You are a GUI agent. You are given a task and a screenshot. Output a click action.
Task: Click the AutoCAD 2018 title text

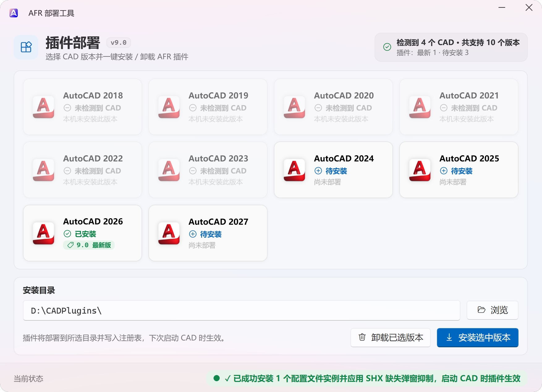pyautogui.click(x=93, y=96)
